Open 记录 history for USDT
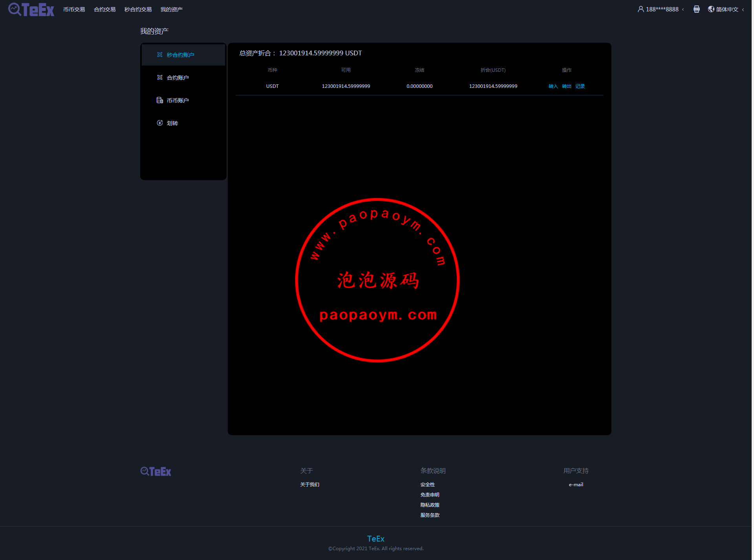The height and width of the screenshot is (560, 754). [x=580, y=86]
